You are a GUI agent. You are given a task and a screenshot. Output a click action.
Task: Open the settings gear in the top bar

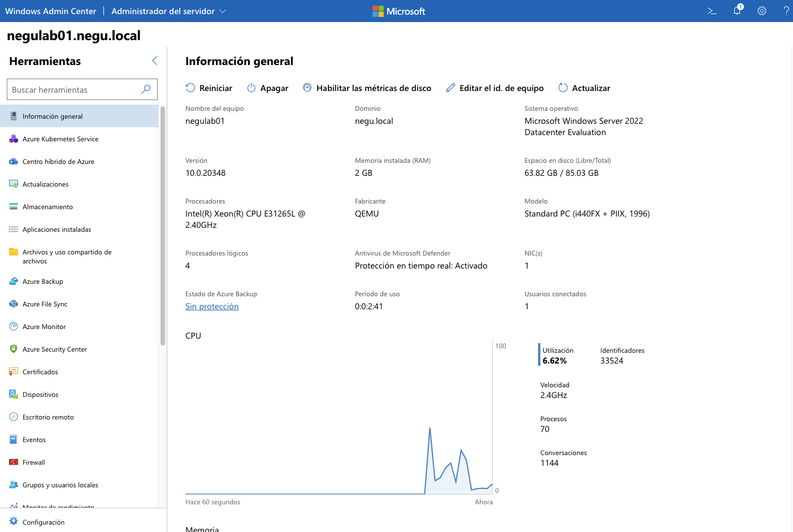point(761,11)
